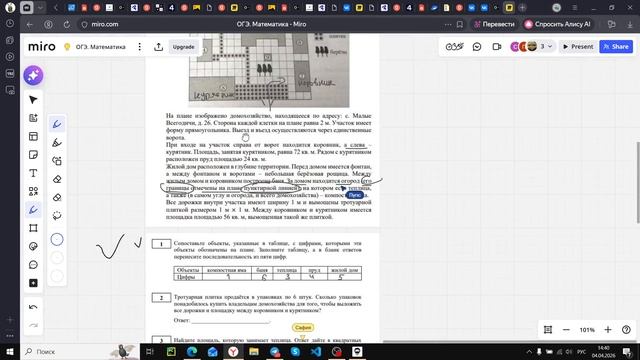Open shapes and lines tool
This screenshot has width=640, height=360.
(x=33, y=191)
